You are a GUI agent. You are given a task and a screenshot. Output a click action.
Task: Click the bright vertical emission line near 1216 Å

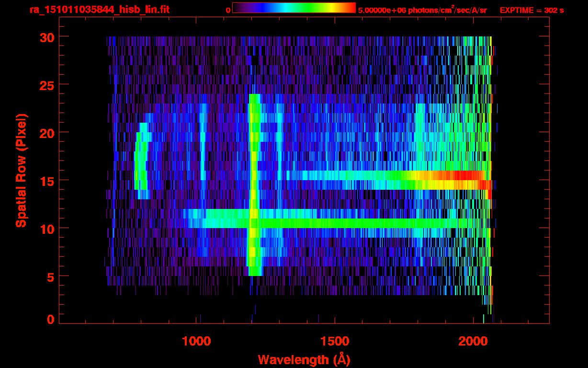coord(254,184)
